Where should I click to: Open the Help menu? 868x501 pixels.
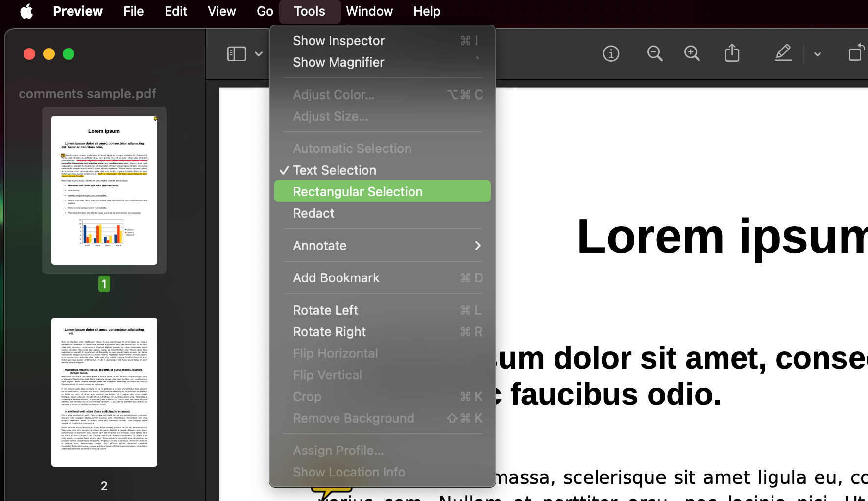point(427,11)
